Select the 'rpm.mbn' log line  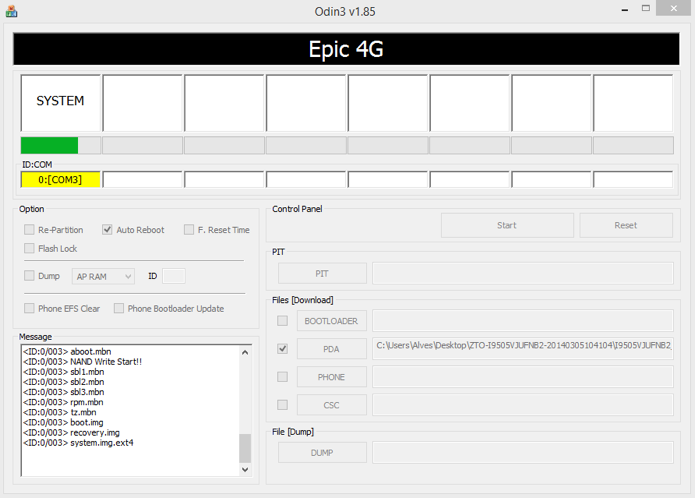(x=63, y=402)
